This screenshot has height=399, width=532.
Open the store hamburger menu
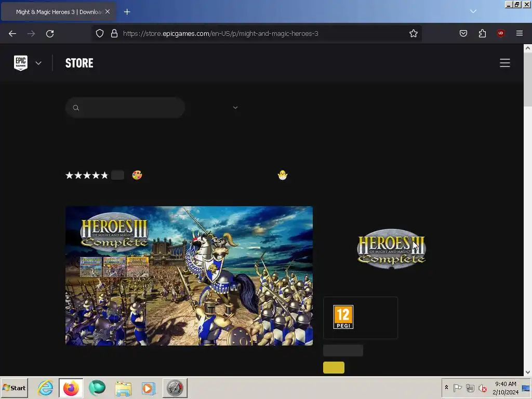pos(504,63)
